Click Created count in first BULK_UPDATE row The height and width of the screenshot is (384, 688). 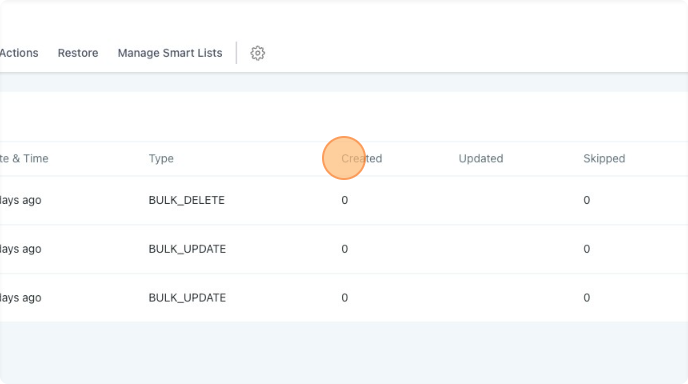pyautogui.click(x=344, y=249)
